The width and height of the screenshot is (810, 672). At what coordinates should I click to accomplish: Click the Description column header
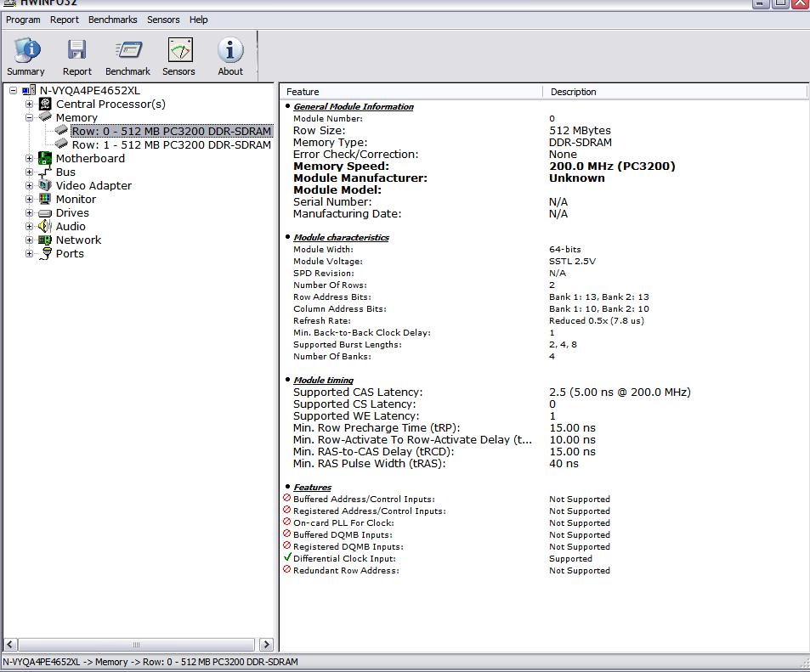click(x=675, y=92)
